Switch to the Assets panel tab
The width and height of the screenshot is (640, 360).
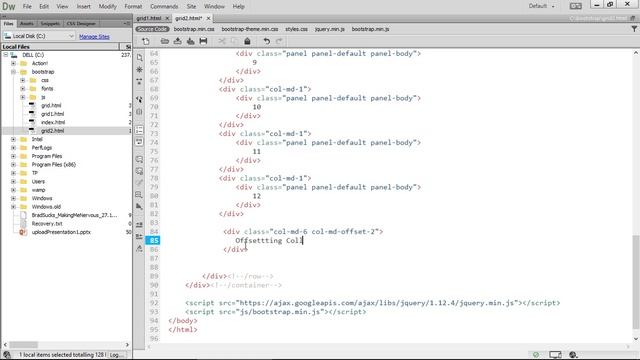click(27, 24)
